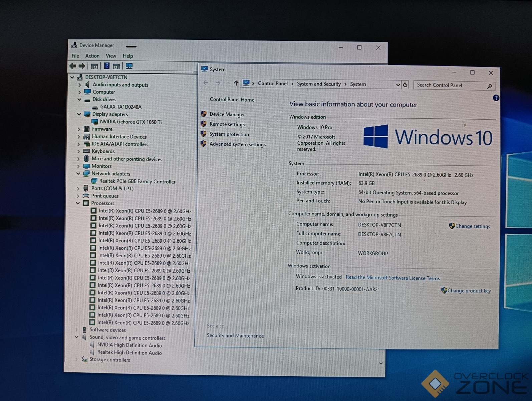Click the show/hide console tree toolbar icon
This screenshot has width=532, height=401.
coord(94,66)
